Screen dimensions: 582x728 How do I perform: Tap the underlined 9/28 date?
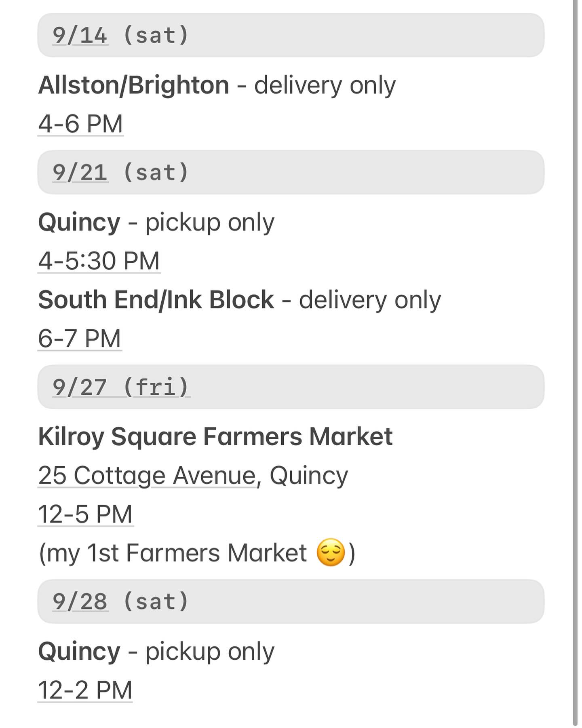click(80, 601)
